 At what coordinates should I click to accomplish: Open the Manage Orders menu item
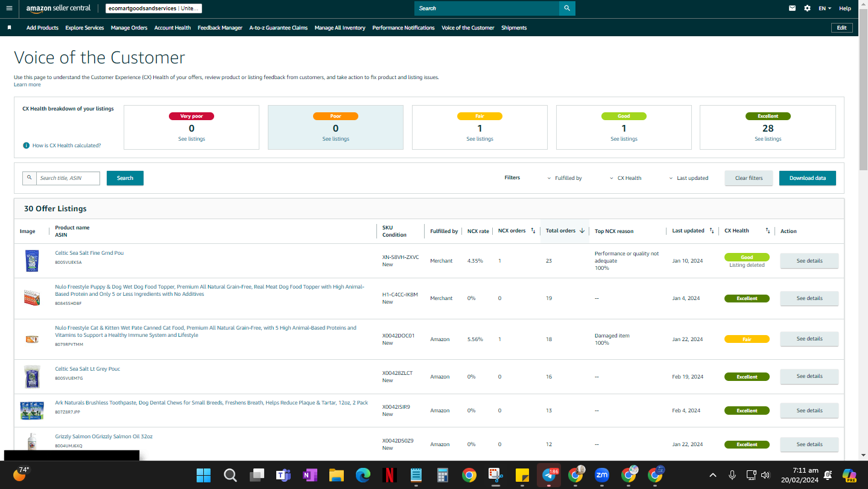tap(129, 28)
